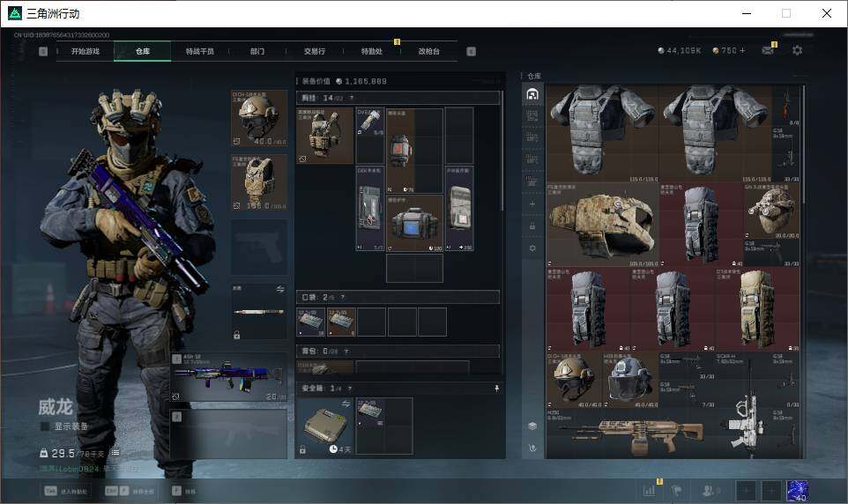Select the fourth warehouse page icon in sidebar

coord(532,159)
